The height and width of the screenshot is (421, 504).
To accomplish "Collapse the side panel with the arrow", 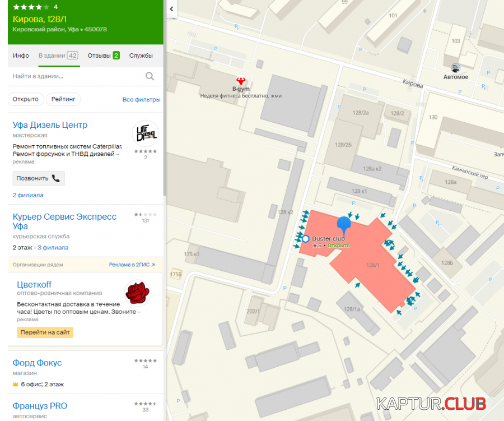I will [171, 9].
